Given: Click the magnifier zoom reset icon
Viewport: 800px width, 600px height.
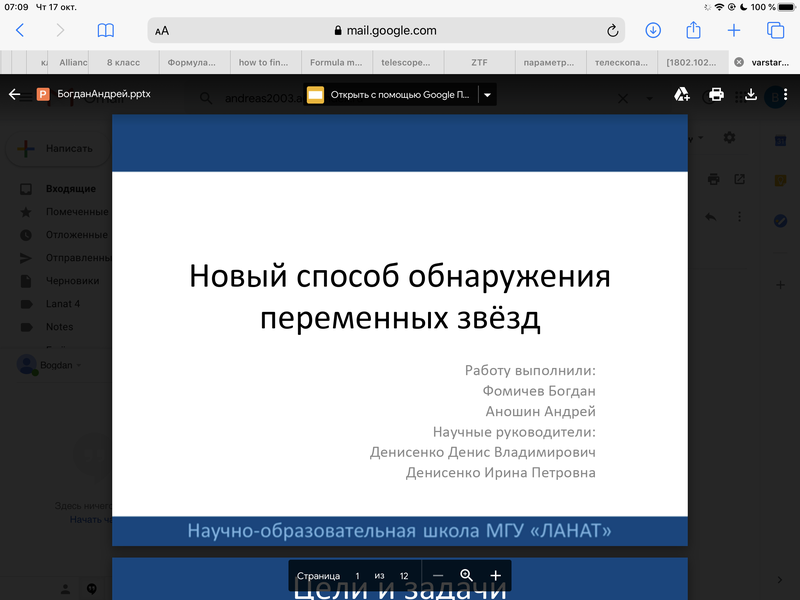Looking at the screenshot, I should 466,576.
